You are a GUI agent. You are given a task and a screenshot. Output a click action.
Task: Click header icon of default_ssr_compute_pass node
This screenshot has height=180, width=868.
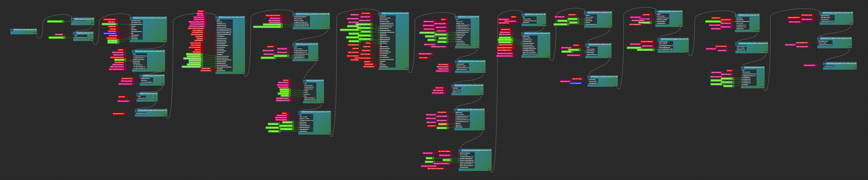456,17
